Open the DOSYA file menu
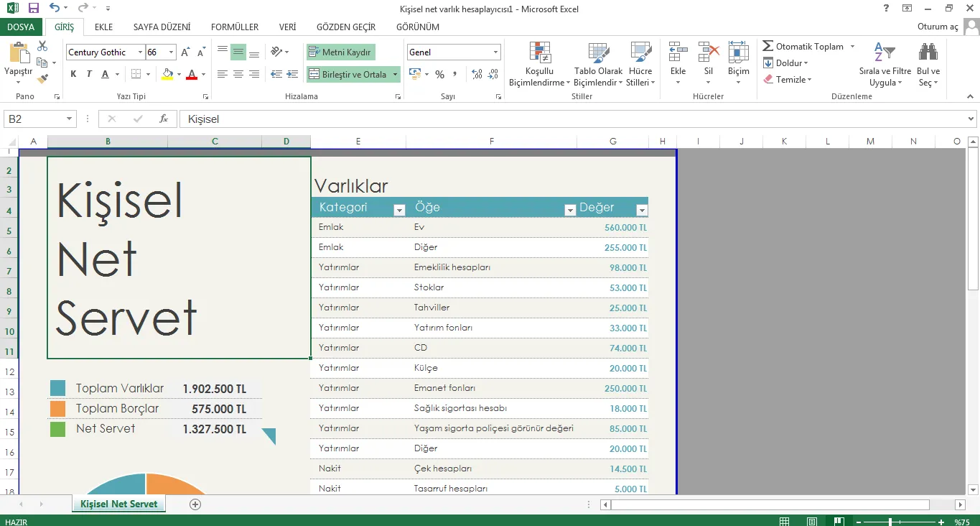This screenshot has height=526, width=980. [21, 27]
